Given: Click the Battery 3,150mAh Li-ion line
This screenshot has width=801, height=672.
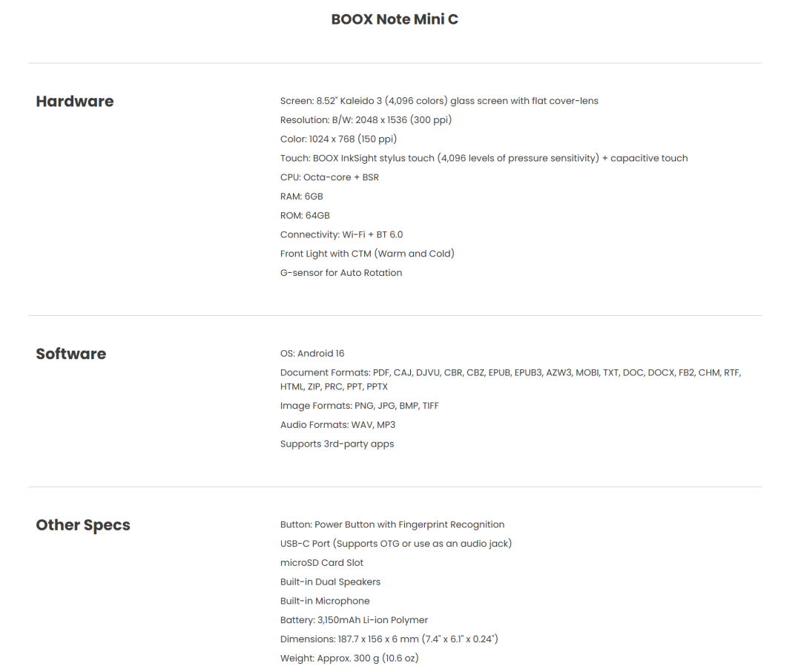Looking at the screenshot, I should point(354,620).
